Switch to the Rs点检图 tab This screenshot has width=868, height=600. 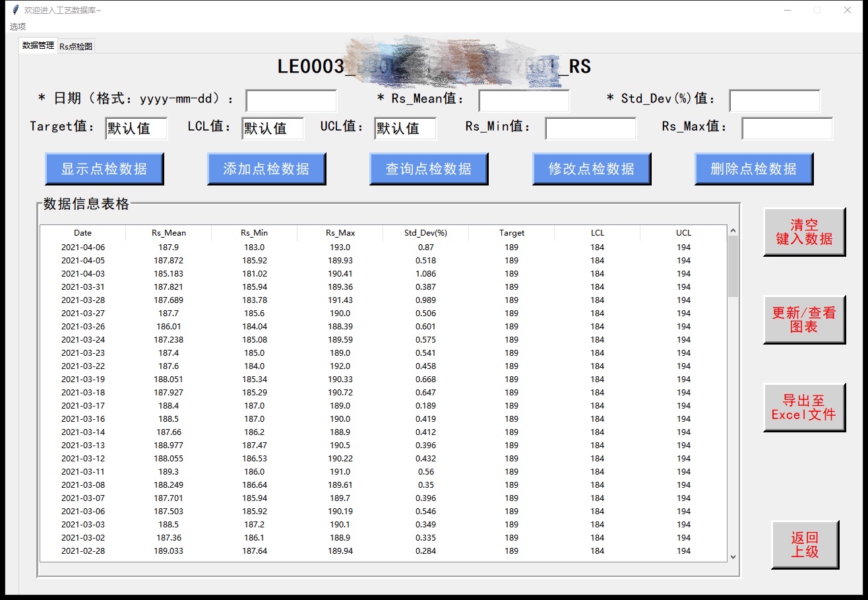pos(75,46)
